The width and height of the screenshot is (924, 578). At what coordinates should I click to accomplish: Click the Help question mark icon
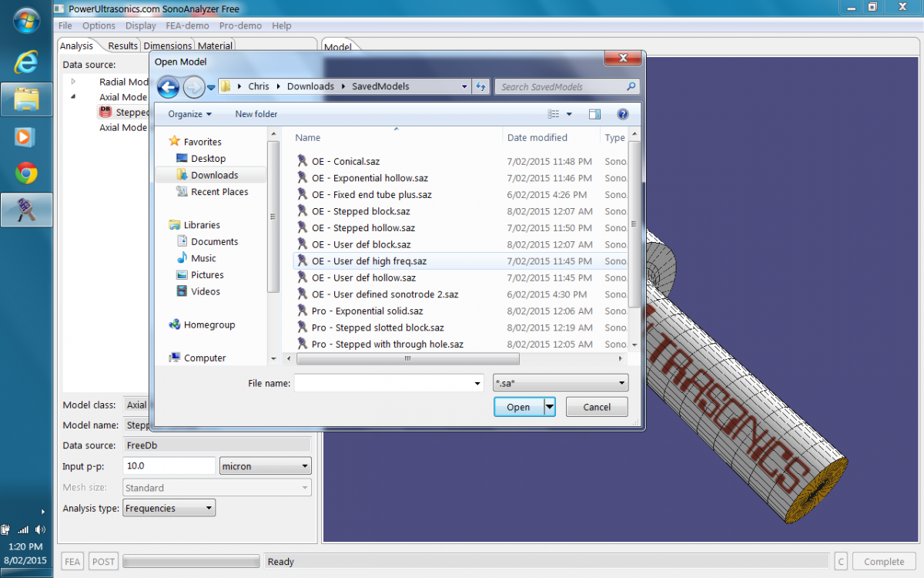(623, 114)
